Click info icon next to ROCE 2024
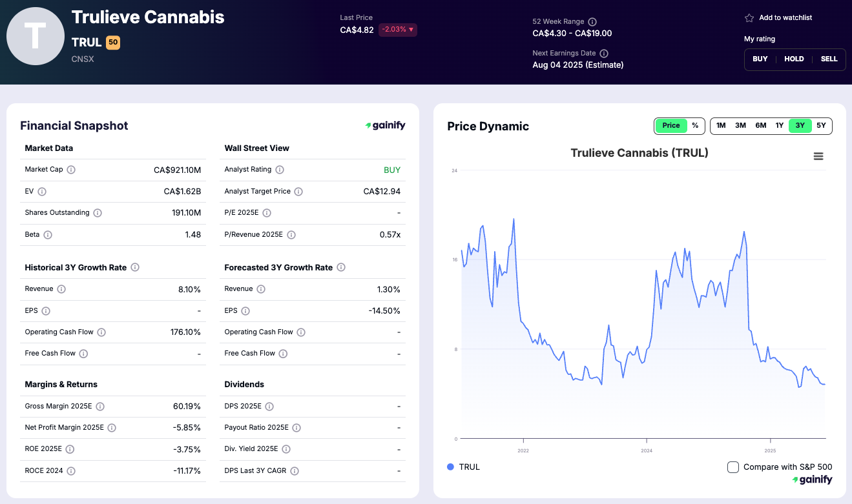Image resolution: width=852 pixels, height=504 pixels. tap(71, 471)
